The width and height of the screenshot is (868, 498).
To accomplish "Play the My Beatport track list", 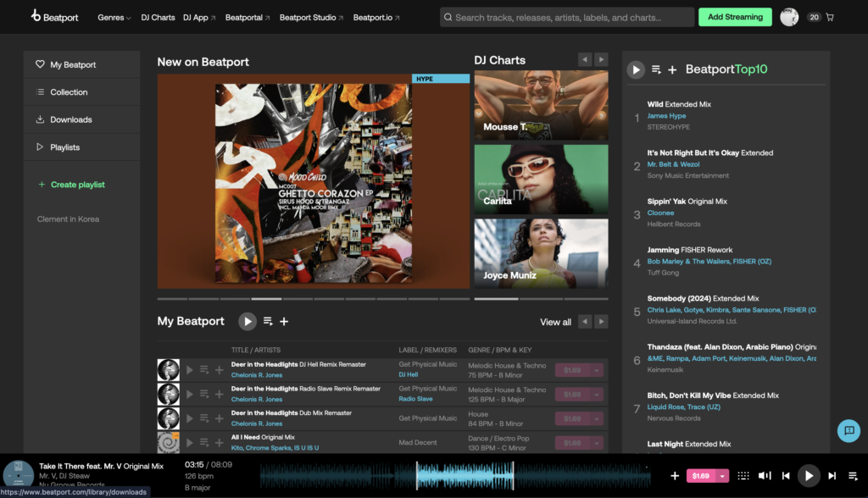I will point(248,321).
